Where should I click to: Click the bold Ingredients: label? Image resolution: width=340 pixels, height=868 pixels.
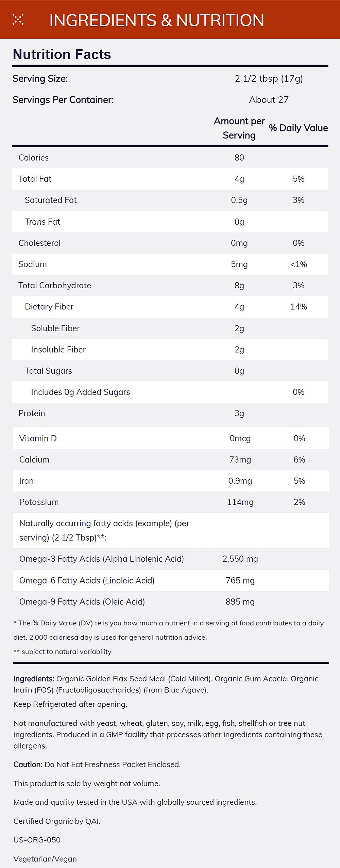(x=34, y=679)
